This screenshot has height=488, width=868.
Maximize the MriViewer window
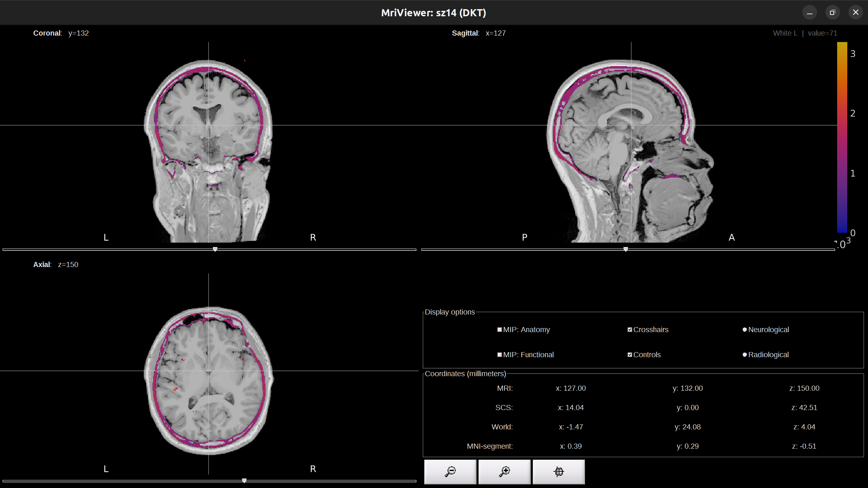pos(832,13)
